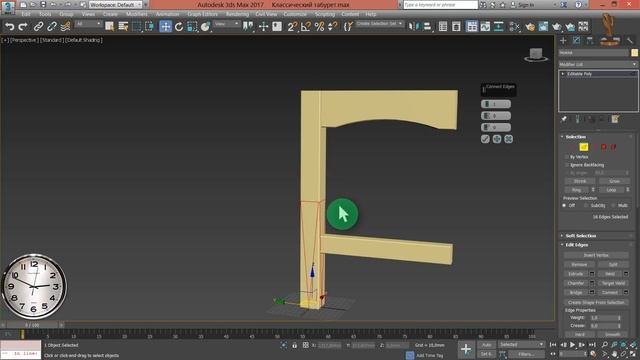Viewport: 640px width, 360px height.
Task: Click Select and Manipulate icon
Action: 263,27
